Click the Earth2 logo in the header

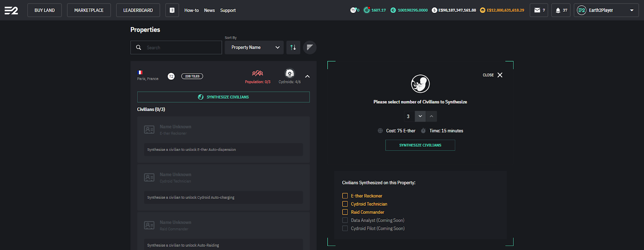click(11, 10)
